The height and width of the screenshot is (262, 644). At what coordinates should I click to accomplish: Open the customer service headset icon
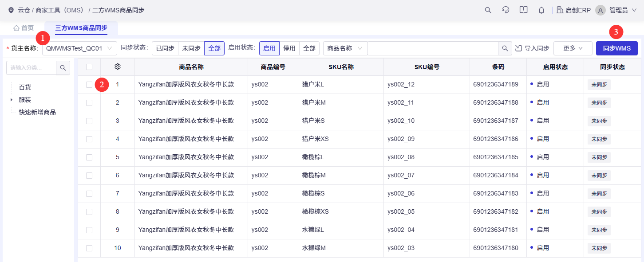pos(506,10)
